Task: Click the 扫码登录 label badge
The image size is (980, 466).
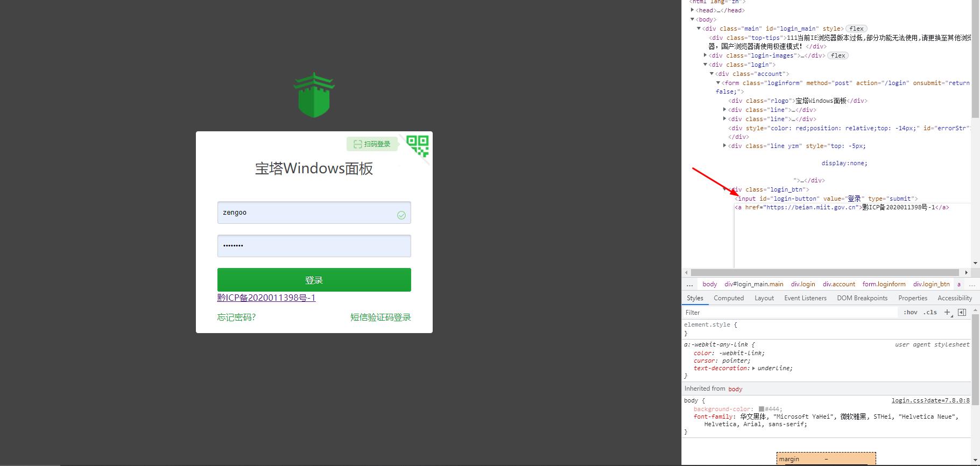Action: click(x=372, y=144)
